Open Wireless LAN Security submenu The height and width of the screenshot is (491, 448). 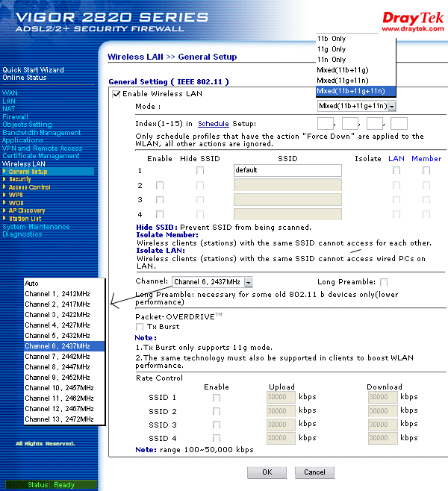click(x=19, y=179)
